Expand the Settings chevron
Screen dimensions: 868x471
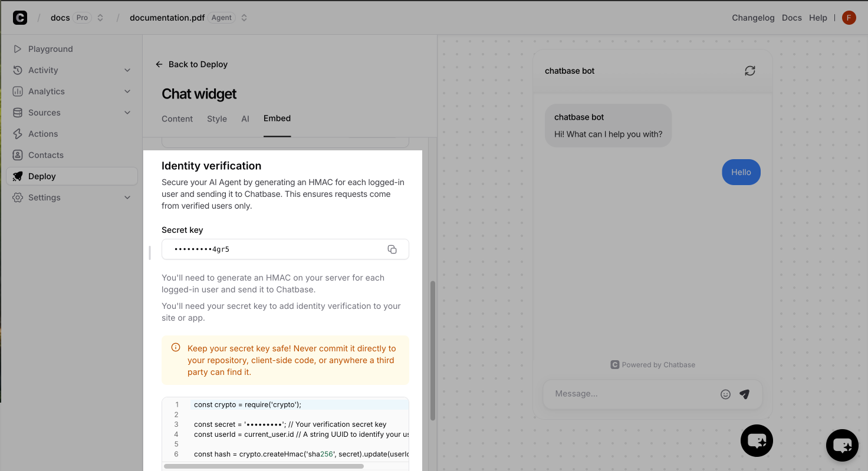(127, 197)
